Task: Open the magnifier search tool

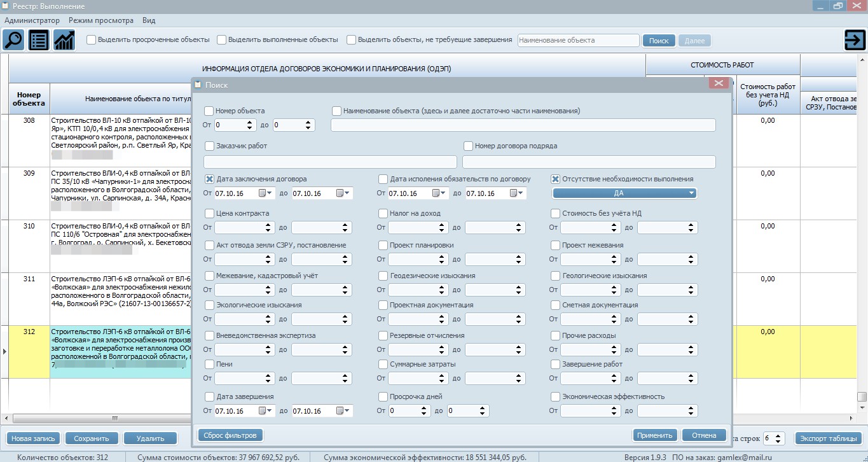Action: [x=13, y=39]
